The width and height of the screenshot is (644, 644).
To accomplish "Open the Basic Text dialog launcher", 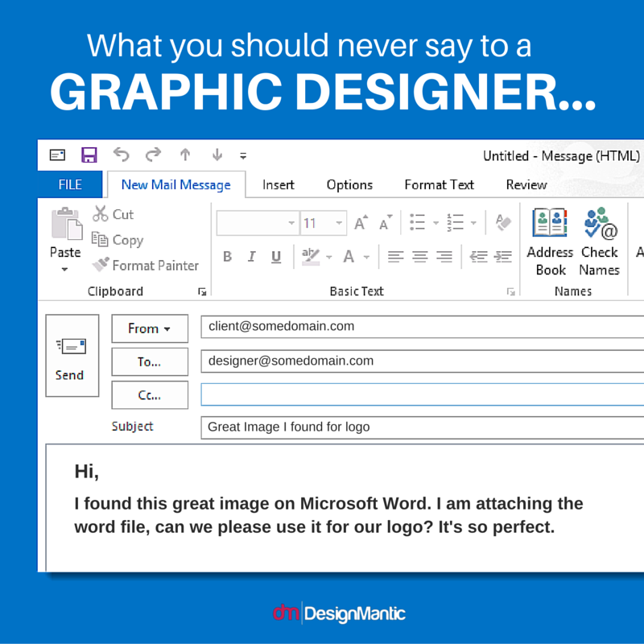I will (x=510, y=291).
